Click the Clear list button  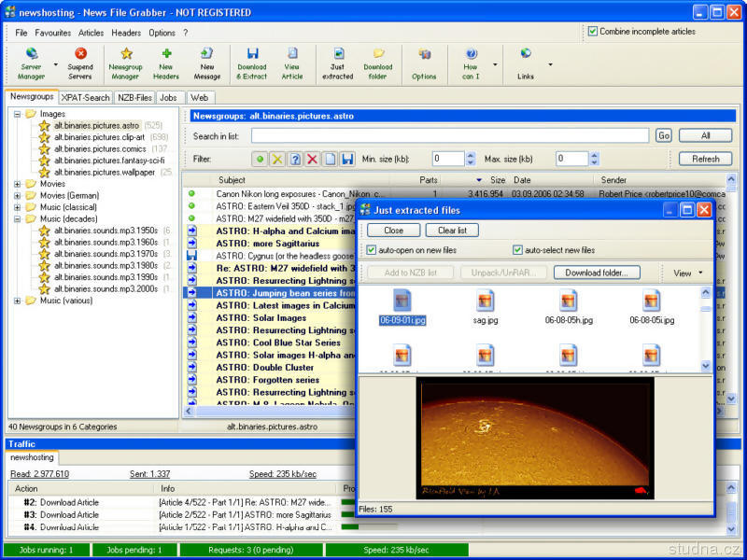tap(452, 230)
